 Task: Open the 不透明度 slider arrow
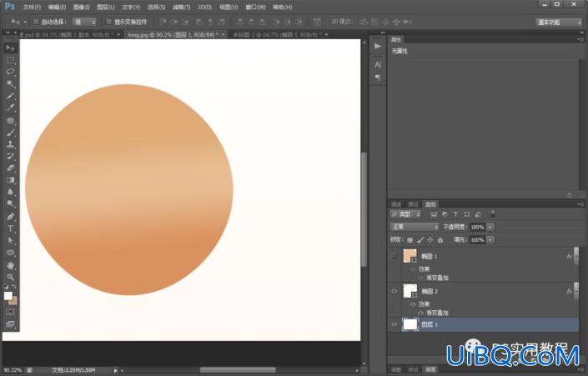tap(490, 227)
